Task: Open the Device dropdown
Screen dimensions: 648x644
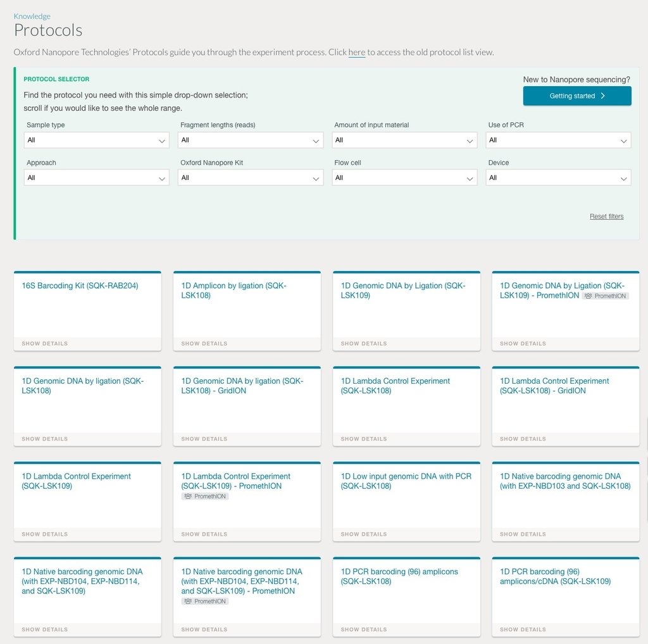Action: tap(558, 177)
